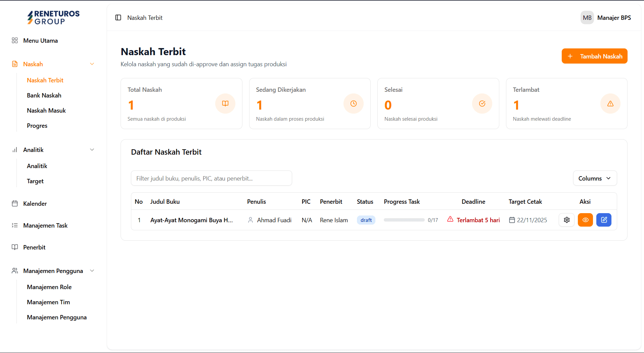Click the sidebar collapse icon near Naskah Terbit
Image resolution: width=644 pixels, height=353 pixels.
pos(118,17)
